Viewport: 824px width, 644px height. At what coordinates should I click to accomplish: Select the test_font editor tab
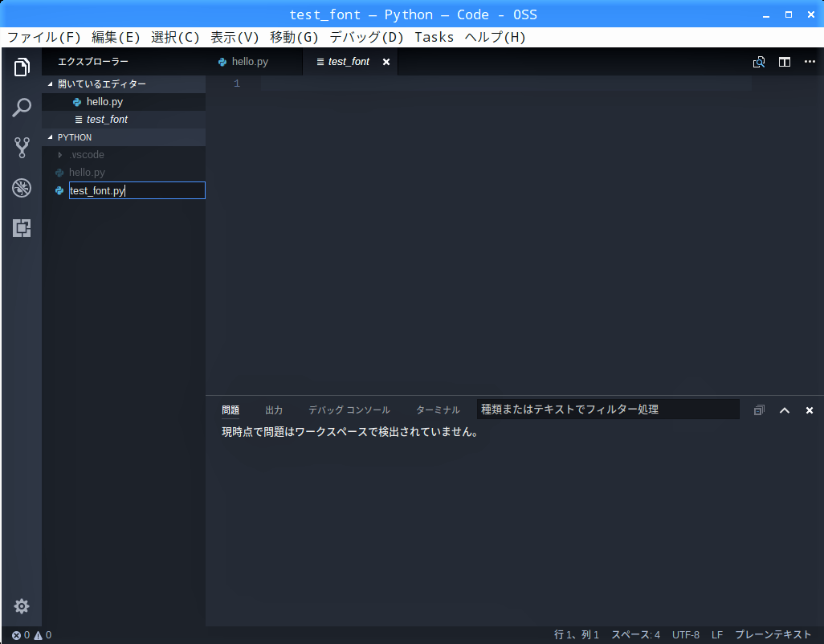[x=349, y=62]
